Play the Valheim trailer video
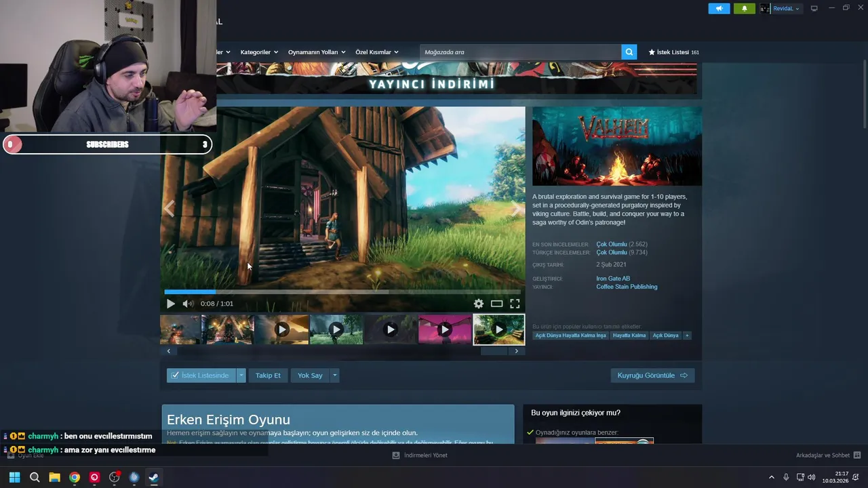This screenshot has height=488, width=868. click(171, 304)
